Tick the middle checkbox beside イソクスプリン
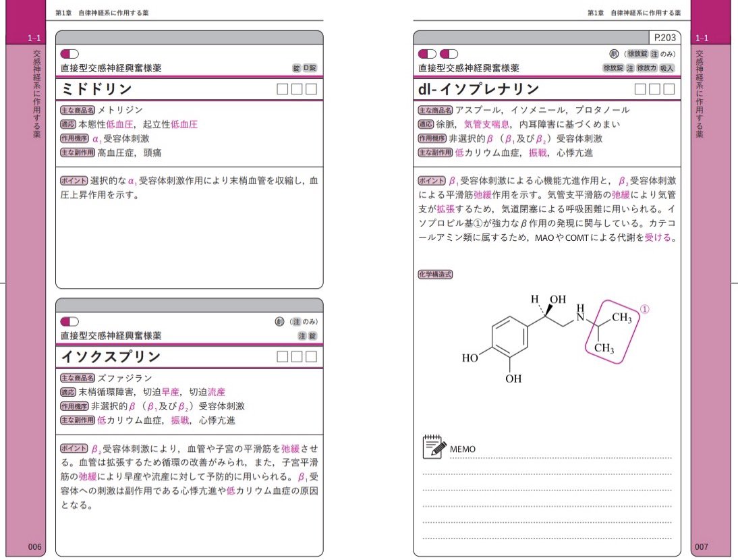The width and height of the screenshot is (738, 560). point(297,357)
